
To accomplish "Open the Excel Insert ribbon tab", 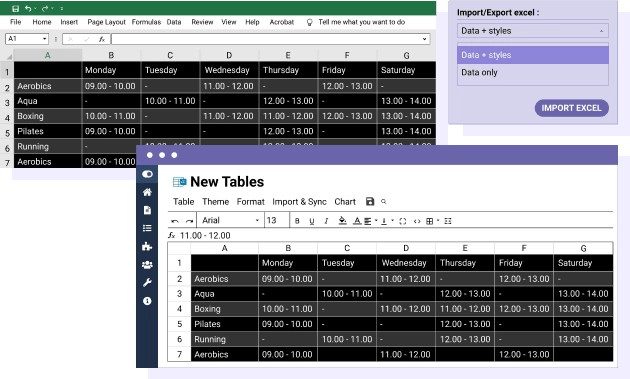I will pyautogui.click(x=69, y=22).
